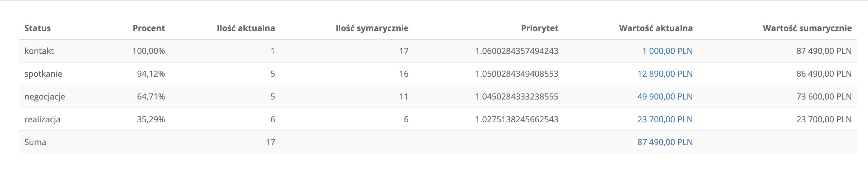Open the spotkanie row's Ilość aktualna link
The width and height of the screenshot is (868, 174).
coord(273,74)
